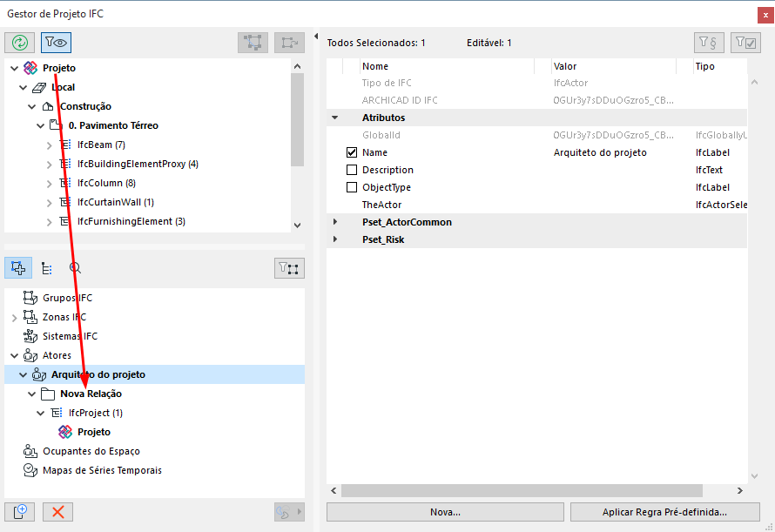Expand the Pset_Risk property set
This screenshot has width=775, height=532.
pos(334,239)
